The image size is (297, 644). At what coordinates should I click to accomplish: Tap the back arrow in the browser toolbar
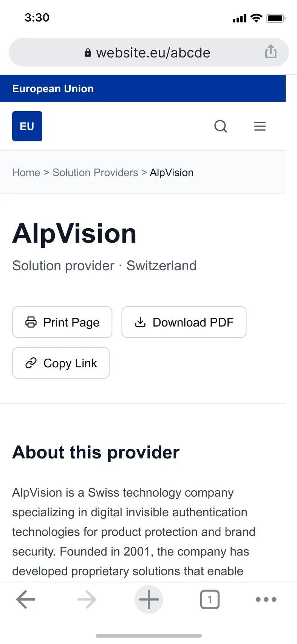(x=25, y=599)
